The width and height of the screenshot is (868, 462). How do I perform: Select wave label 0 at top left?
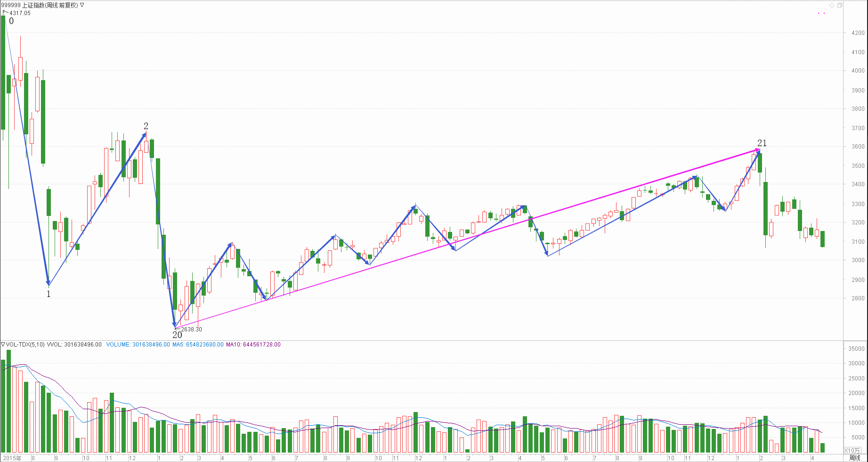coord(11,21)
